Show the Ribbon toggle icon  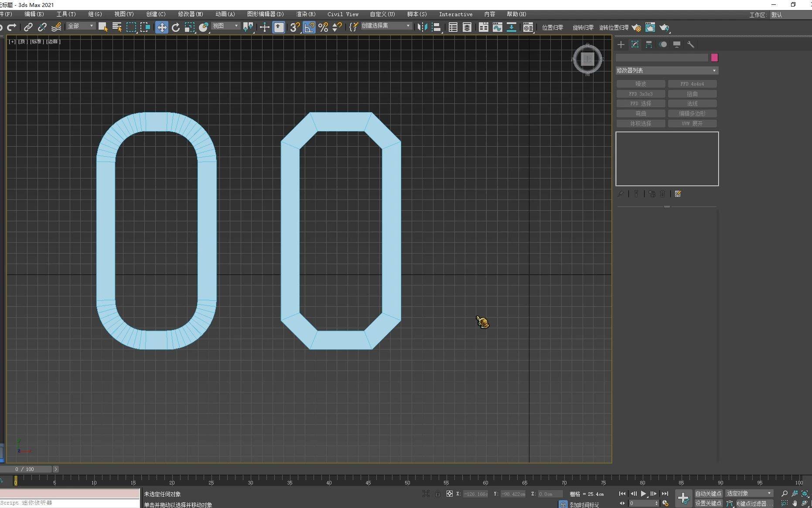coord(483,27)
